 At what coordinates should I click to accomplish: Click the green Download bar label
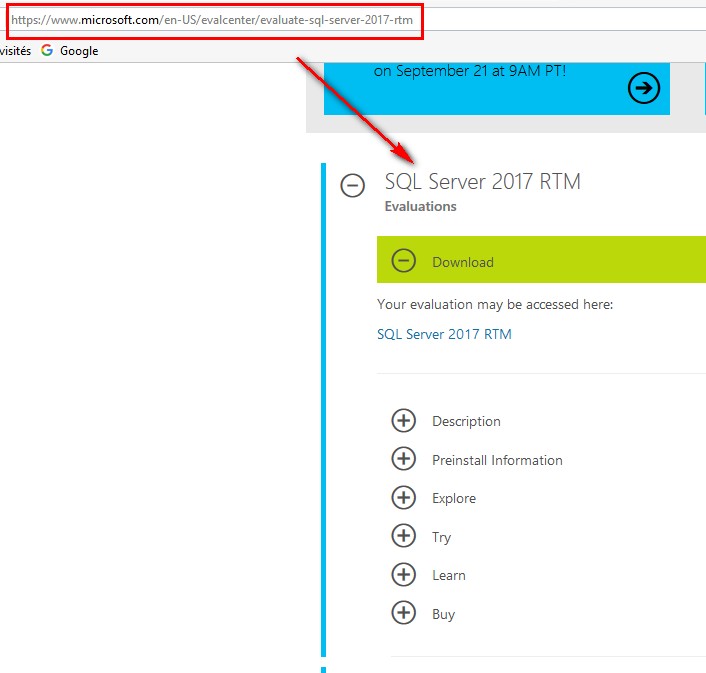click(x=463, y=262)
